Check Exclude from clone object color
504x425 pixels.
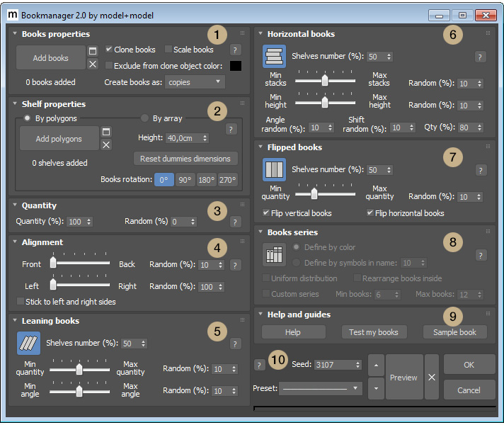tap(109, 66)
